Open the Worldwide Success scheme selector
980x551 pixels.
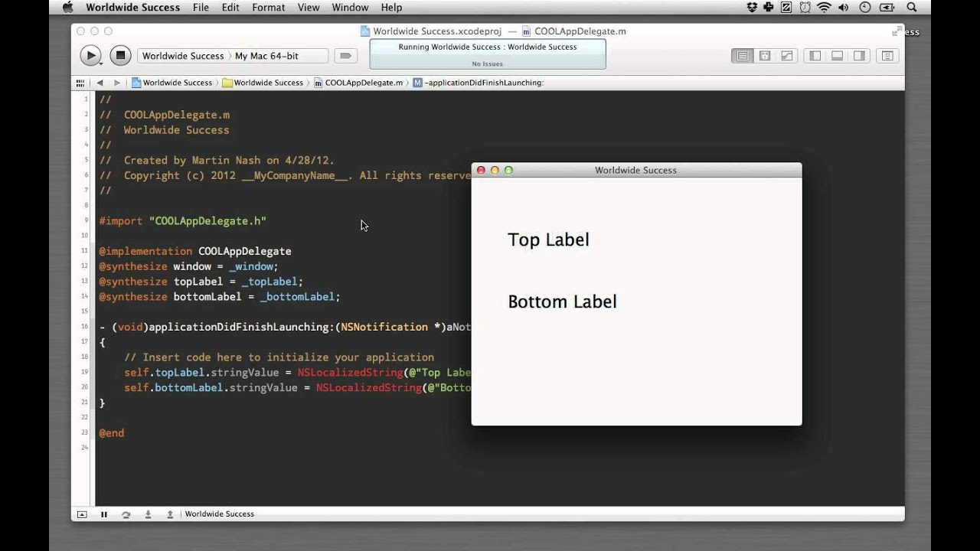pyautogui.click(x=183, y=56)
